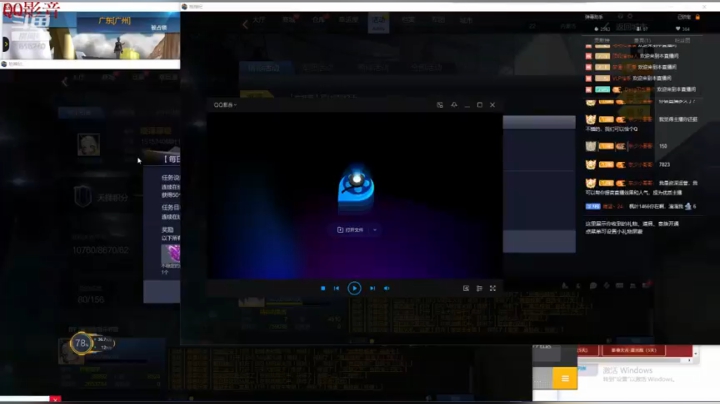This screenshot has width=720, height=404.
Task: Open the chat bubble icon in stream toolbar
Action: [593, 286]
